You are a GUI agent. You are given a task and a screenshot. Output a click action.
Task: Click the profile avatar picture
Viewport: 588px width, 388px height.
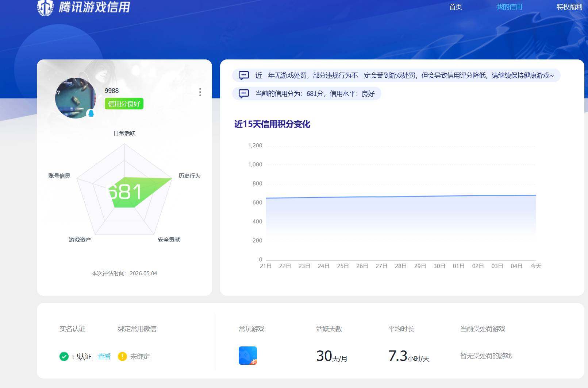76,98
